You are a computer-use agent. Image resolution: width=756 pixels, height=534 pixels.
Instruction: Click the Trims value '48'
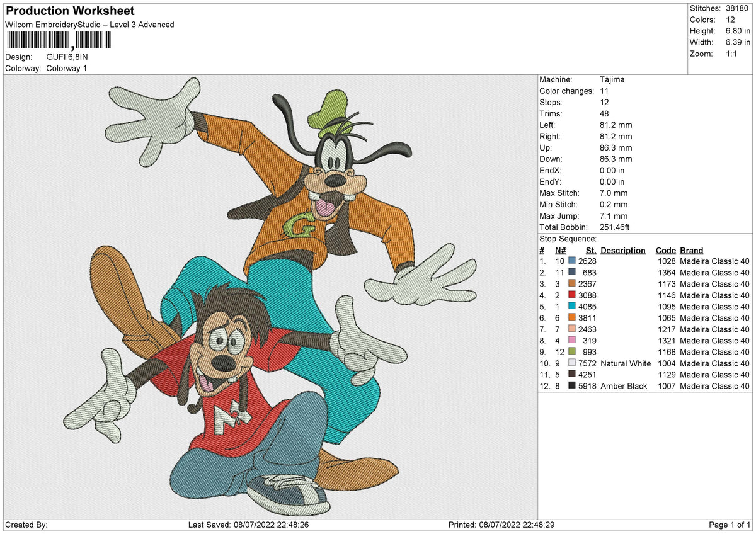pyautogui.click(x=605, y=114)
